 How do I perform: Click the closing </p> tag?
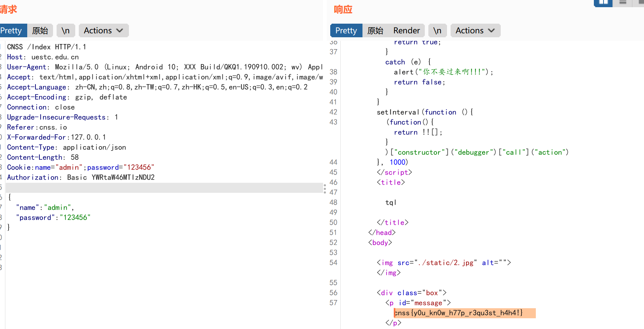pos(393,323)
